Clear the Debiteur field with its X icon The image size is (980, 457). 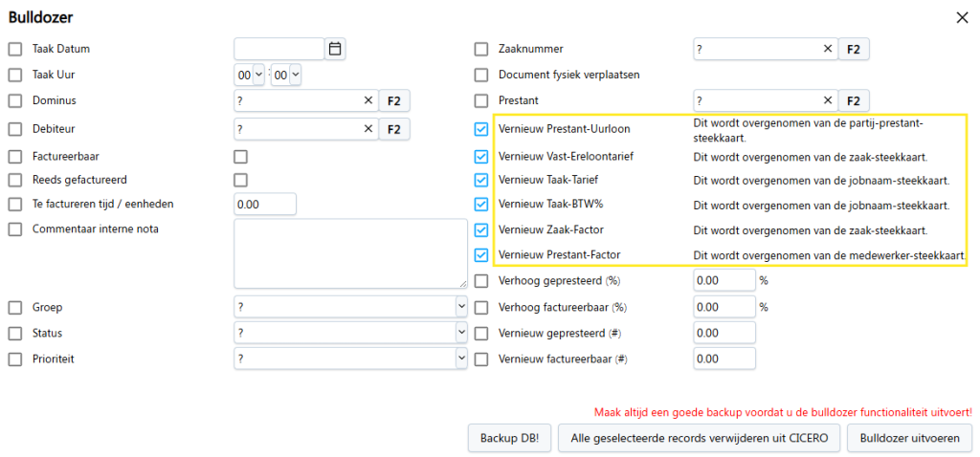[368, 129]
